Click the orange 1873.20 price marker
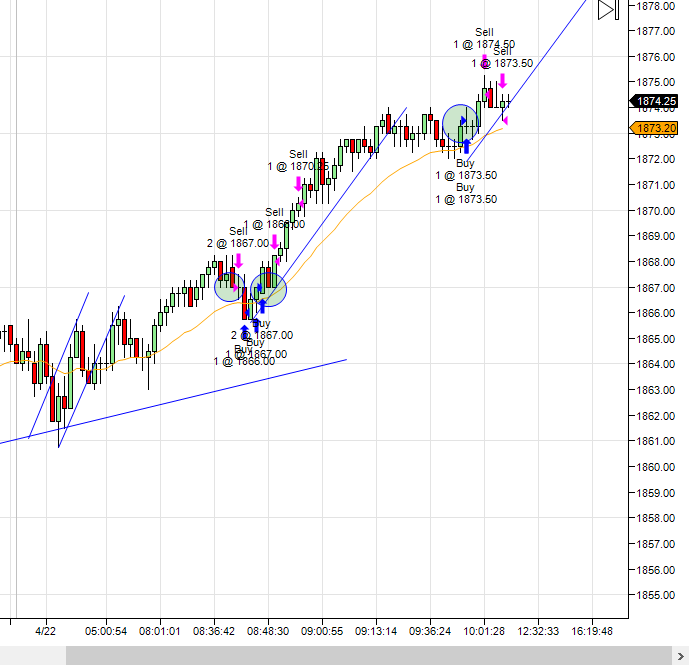This screenshot has height=665, width=689. (x=654, y=128)
